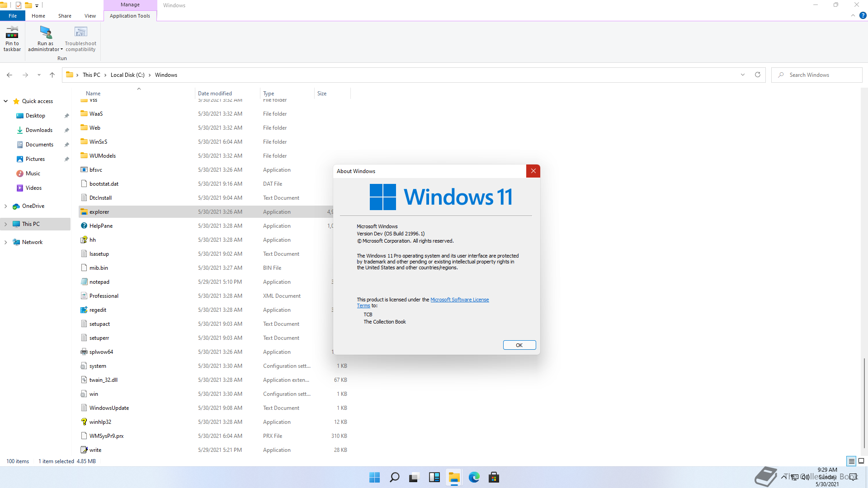Open Task View on taskbar
868x488 pixels.
414,477
